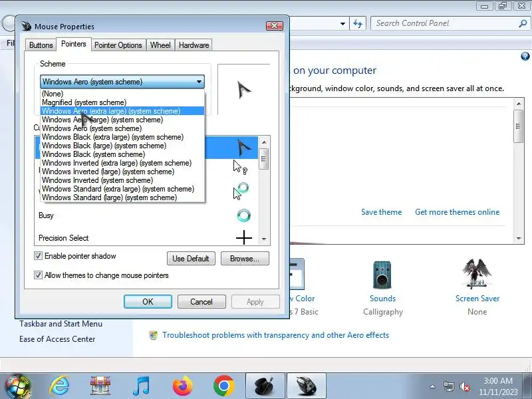
Task: Toggle Allow themes to change mouse pointers
Action: (x=38, y=275)
